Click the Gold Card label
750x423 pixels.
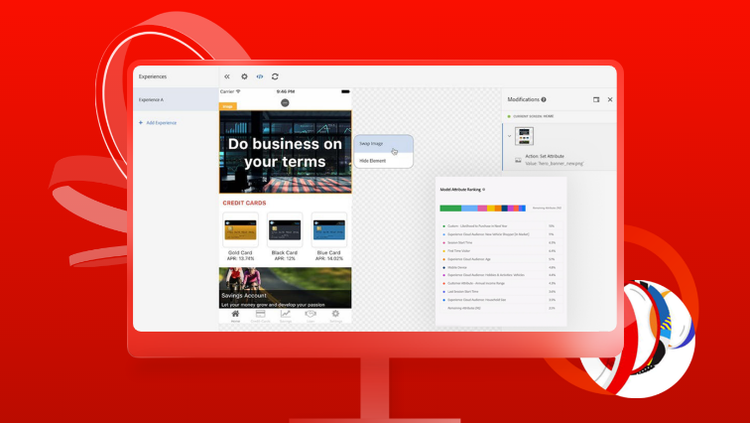coord(240,253)
